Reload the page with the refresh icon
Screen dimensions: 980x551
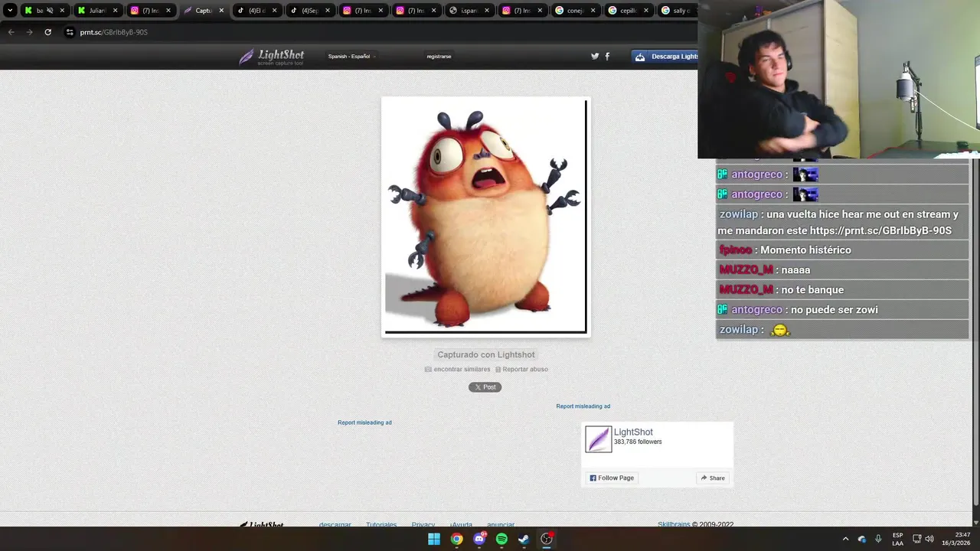(x=47, y=32)
